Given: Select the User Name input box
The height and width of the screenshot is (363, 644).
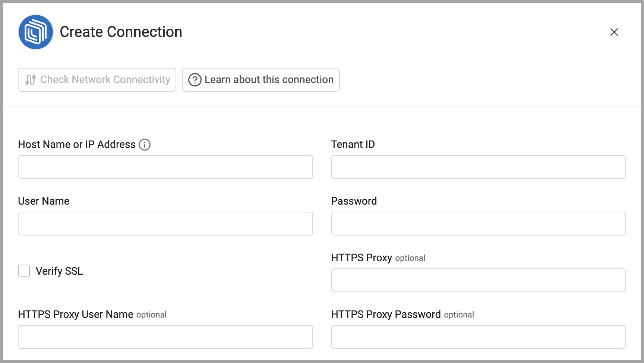Looking at the screenshot, I should (165, 224).
